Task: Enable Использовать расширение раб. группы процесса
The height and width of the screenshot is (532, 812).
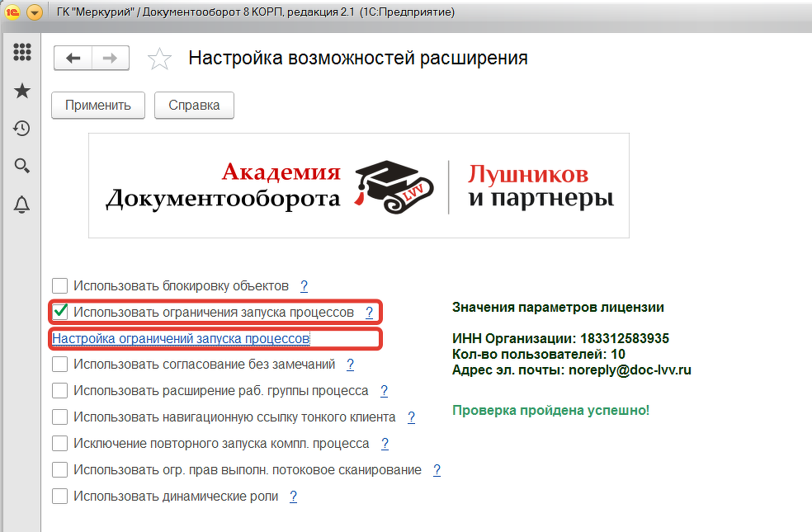Action: click(x=60, y=391)
